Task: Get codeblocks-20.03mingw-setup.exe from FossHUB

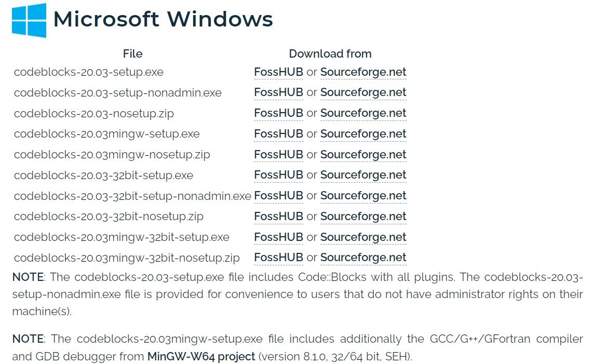Action: (x=278, y=134)
